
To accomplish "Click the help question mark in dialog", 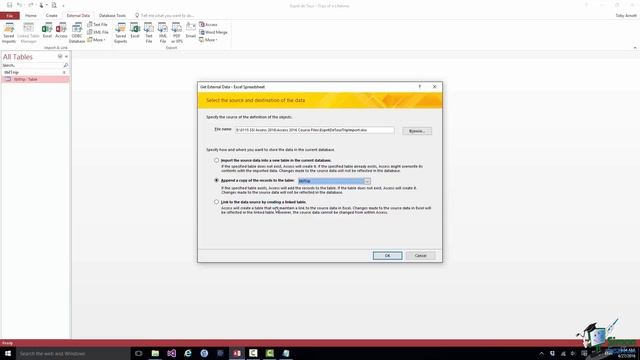I will 420,87.
